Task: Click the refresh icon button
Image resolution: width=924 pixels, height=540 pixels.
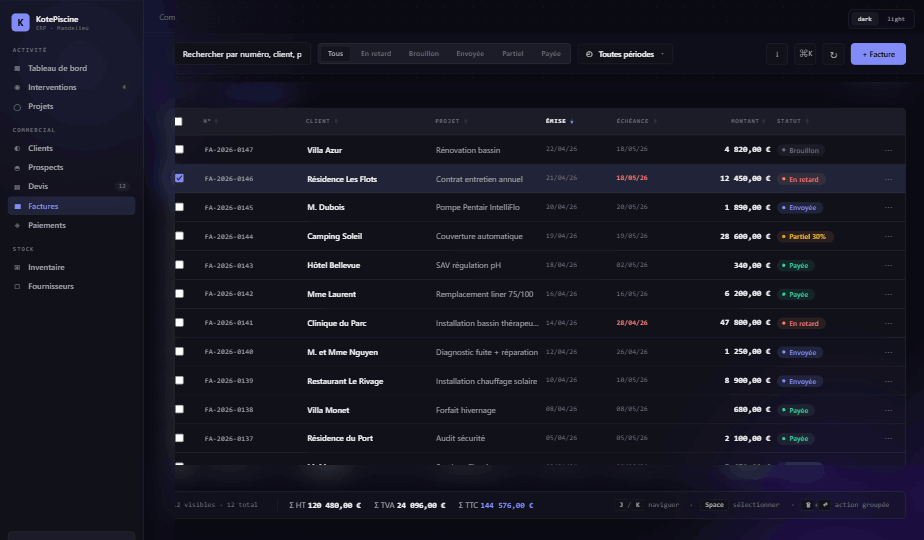Action: click(833, 54)
